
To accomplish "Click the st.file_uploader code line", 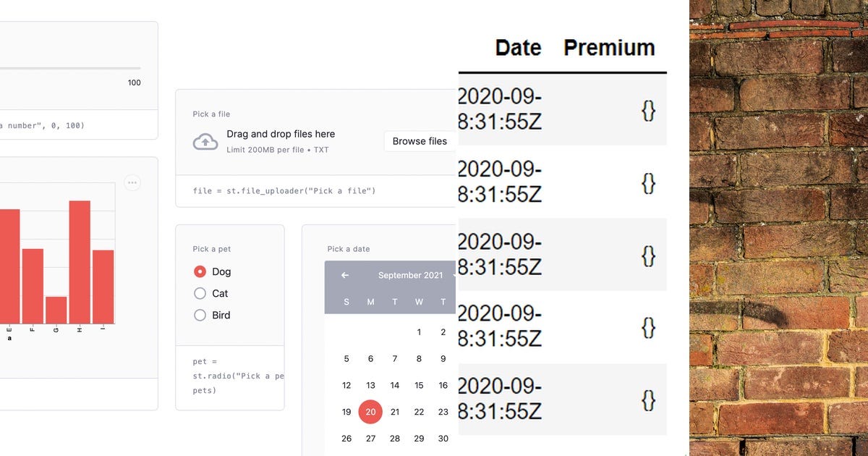I will (284, 191).
